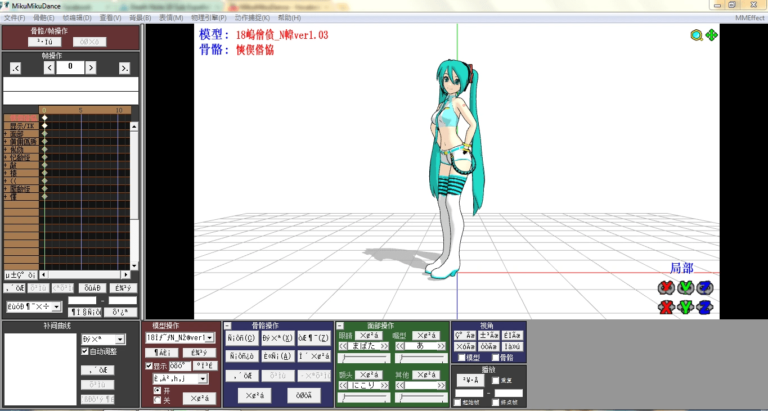This screenshot has height=411, width=768.
Task: Go to previous frame with < button
Action: tap(49, 68)
